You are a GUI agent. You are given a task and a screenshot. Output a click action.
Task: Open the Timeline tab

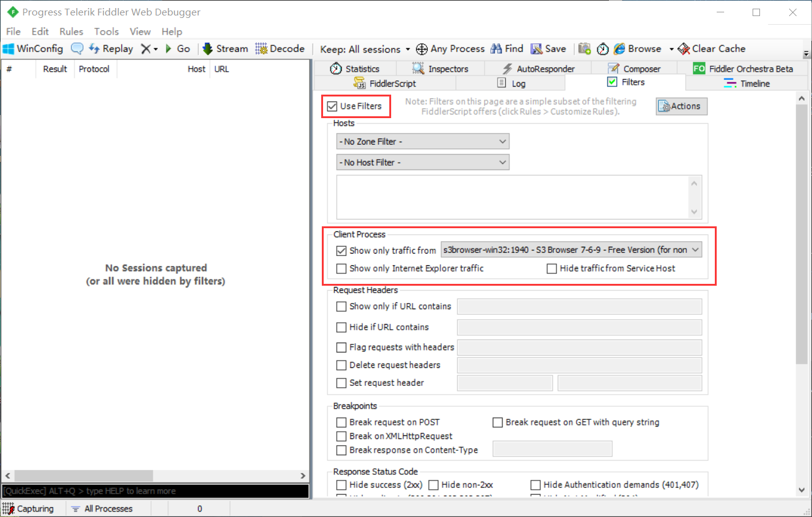tap(747, 83)
